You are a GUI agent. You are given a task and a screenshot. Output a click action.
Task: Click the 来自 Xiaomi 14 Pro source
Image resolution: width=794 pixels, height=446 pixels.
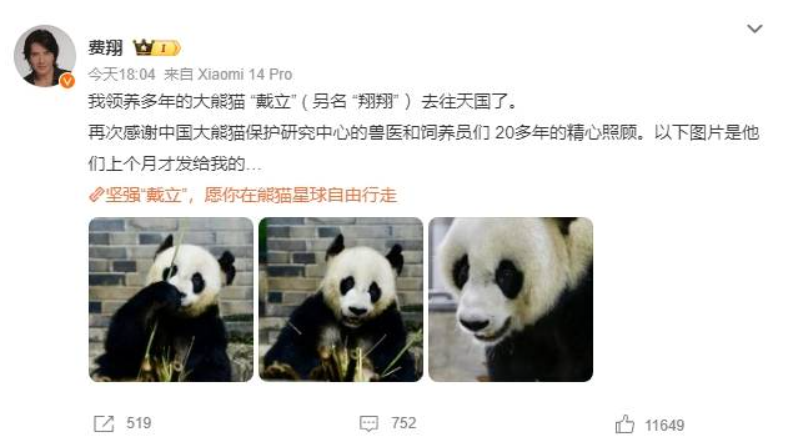(228, 74)
